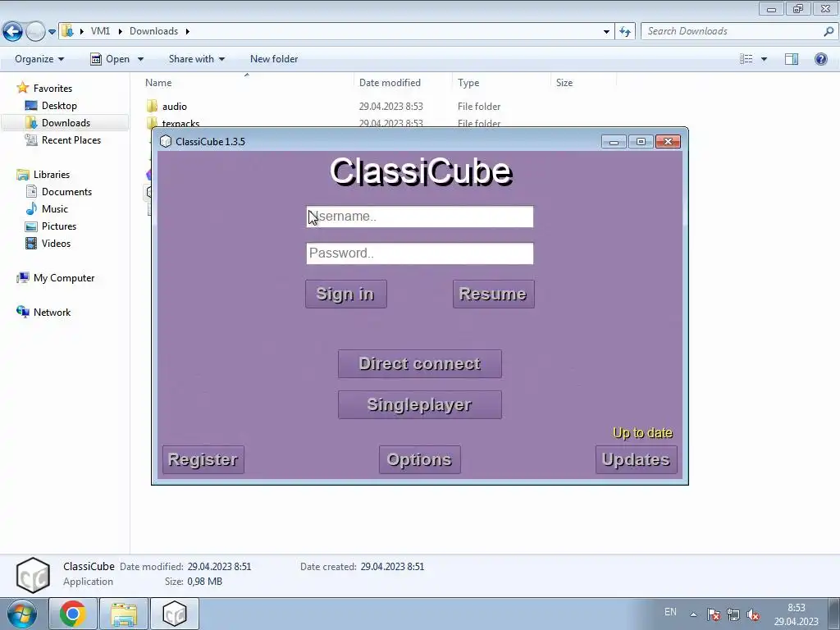Click Downloads in the address breadcrumb
Screen dimensions: 840x630
tap(153, 31)
